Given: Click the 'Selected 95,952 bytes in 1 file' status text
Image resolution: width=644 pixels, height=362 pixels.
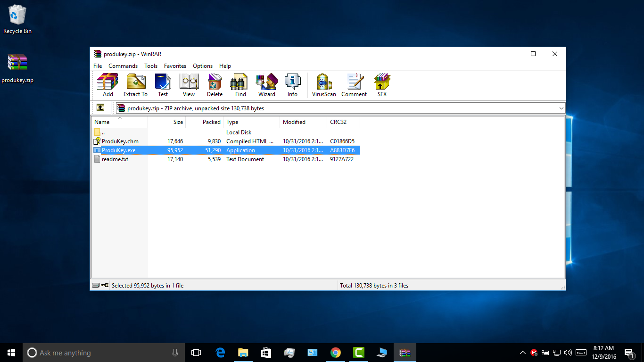Looking at the screenshot, I should pyautogui.click(x=148, y=286).
